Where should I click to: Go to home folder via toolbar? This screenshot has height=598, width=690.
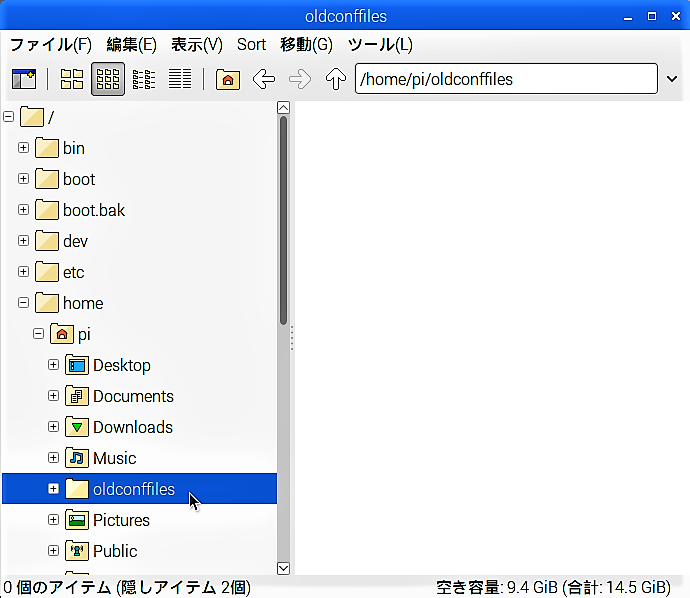point(228,79)
